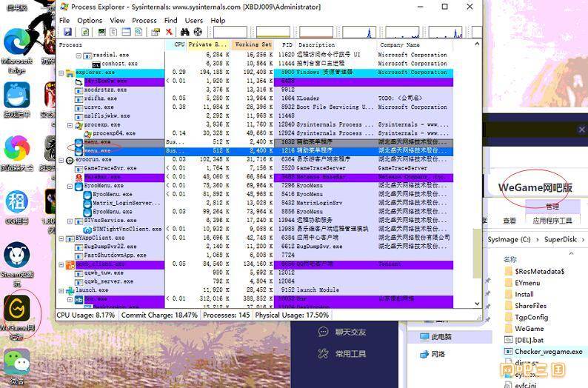Click the Refresh Now toolbar icon
This screenshot has height=388, width=588.
(x=85, y=32)
